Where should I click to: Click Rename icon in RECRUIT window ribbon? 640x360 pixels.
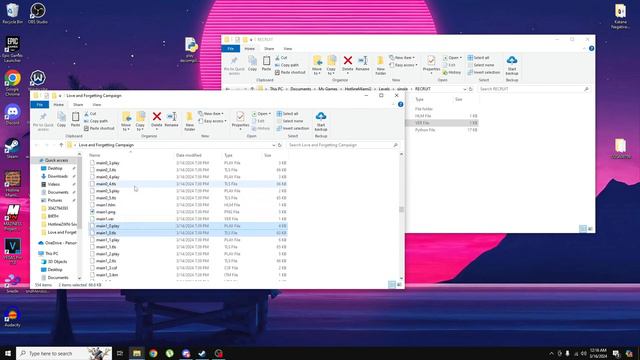[x=362, y=64]
